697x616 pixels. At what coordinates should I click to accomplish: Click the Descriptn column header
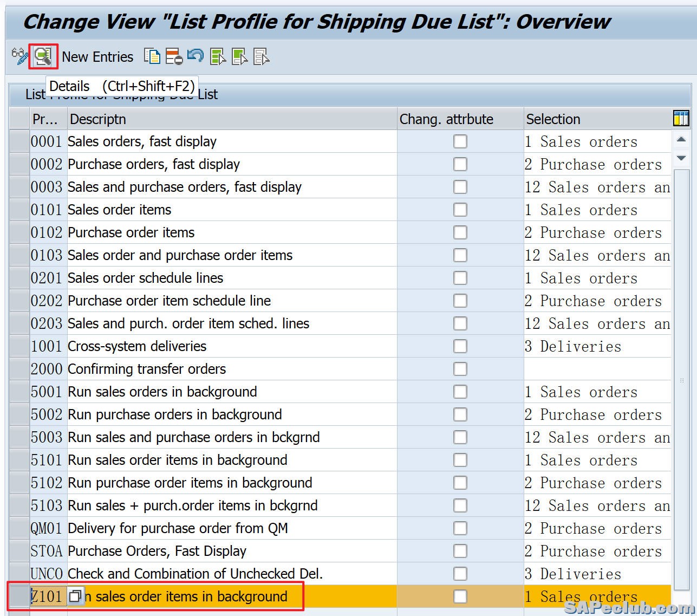[x=232, y=119]
